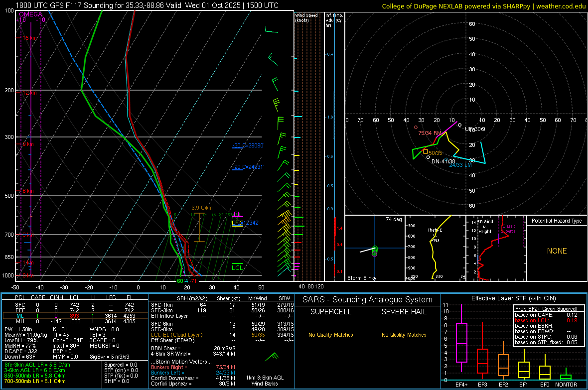588x390 pixels.
Task: Select the SFC parcel row
Action: click(75, 305)
